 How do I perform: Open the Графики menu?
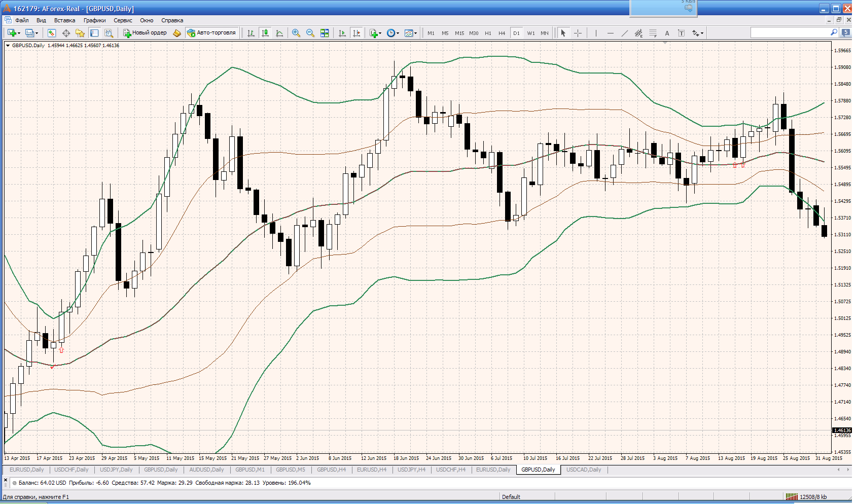(x=95, y=20)
